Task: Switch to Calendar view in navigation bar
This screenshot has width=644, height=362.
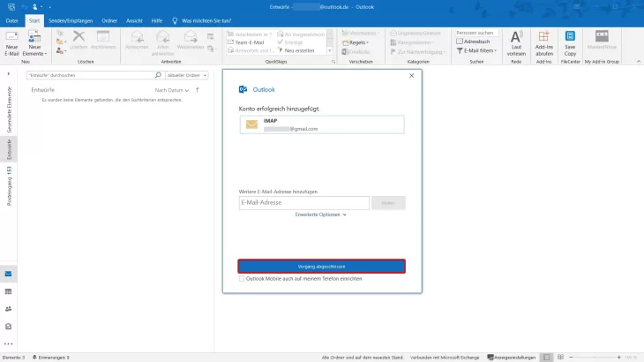Action: click(x=9, y=291)
